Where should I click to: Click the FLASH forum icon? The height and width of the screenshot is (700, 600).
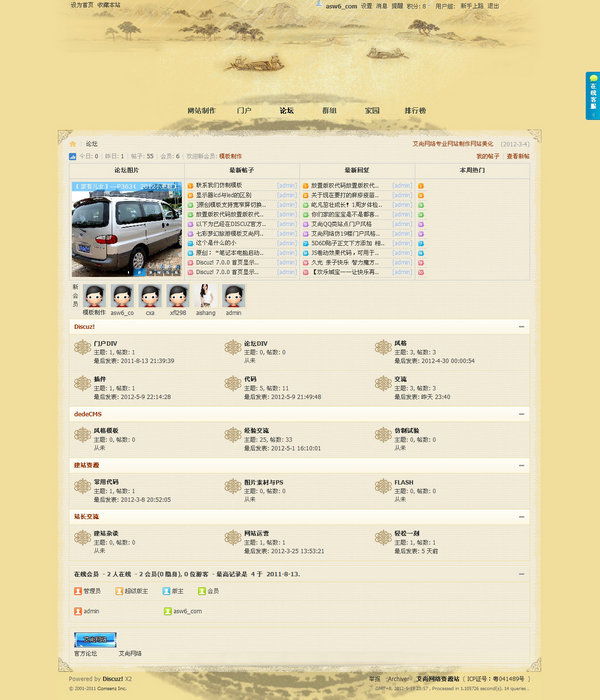tap(385, 487)
